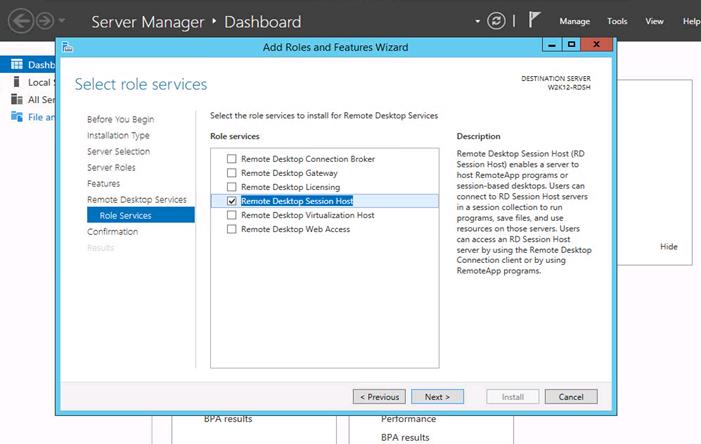The width and height of the screenshot is (701, 444).
Task: Click the wizard title bar icon
Action: (x=68, y=47)
